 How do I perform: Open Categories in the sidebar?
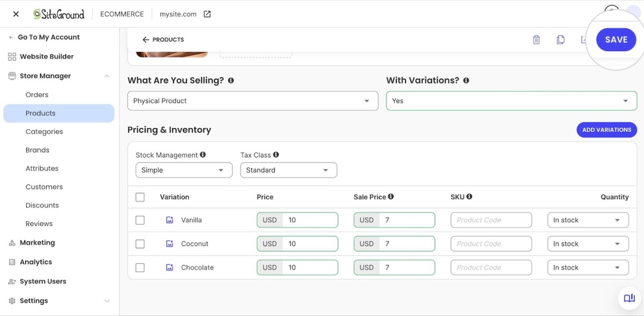point(44,131)
